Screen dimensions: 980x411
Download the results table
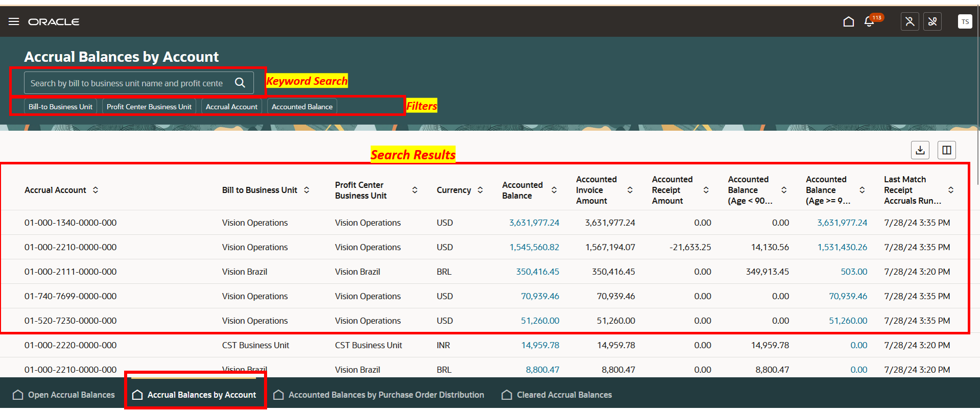[x=920, y=150]
